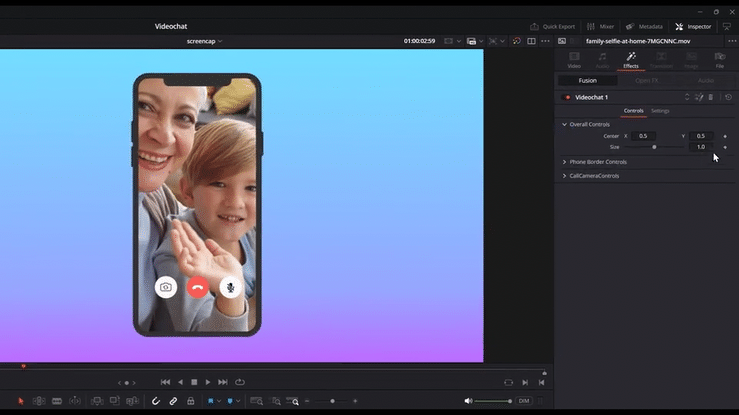739x415 pixels.
Task: Reset Videochat 1 effect controls icon
Action: click(x=729, y=97)
